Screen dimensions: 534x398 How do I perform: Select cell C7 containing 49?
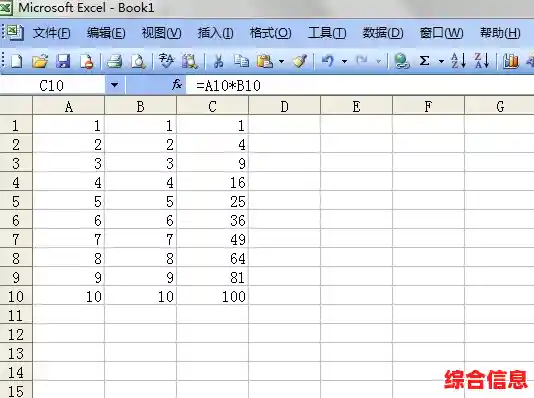213,239
